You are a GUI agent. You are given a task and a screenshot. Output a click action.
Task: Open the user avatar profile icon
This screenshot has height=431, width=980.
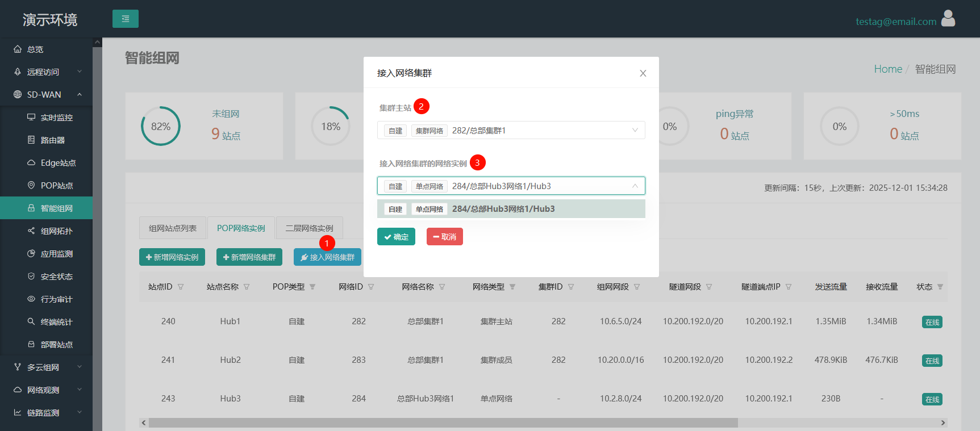(x=948, y=19)
